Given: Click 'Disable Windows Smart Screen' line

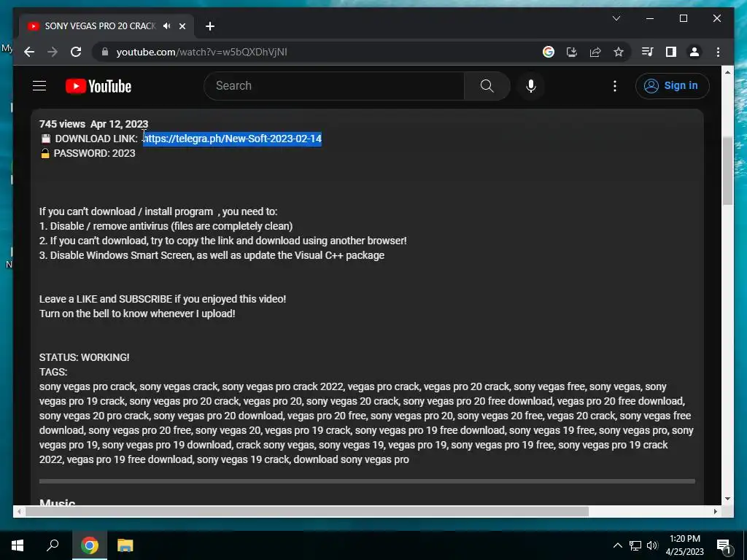Looking at the screenshot, I should 212,255.
